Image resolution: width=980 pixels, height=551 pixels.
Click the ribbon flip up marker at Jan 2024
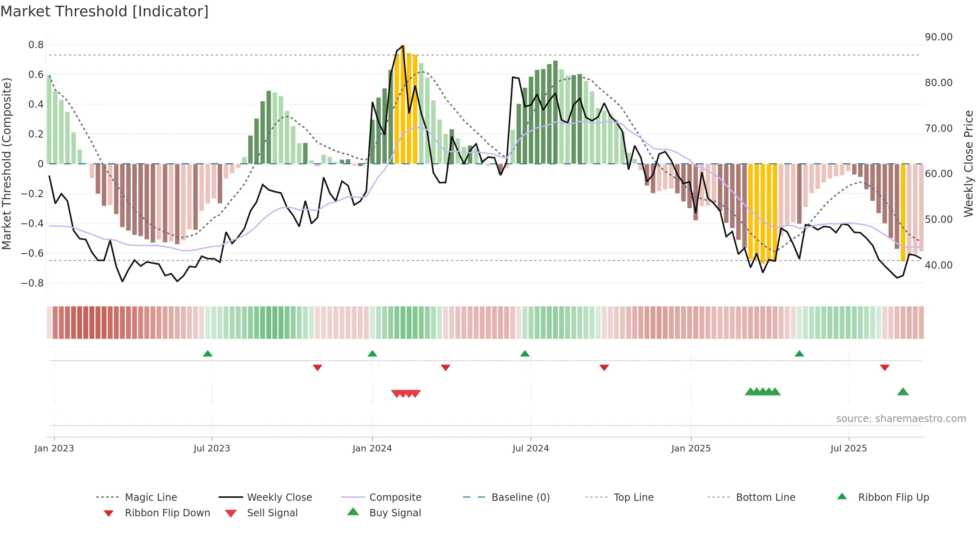pos(372,353)
